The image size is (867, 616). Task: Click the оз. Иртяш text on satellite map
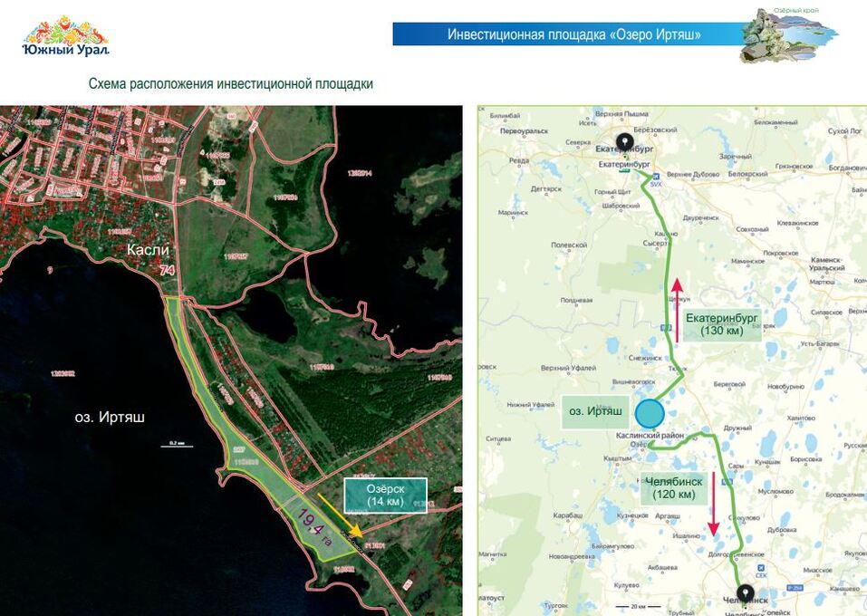pyautogui.click(x=109, y=418)
